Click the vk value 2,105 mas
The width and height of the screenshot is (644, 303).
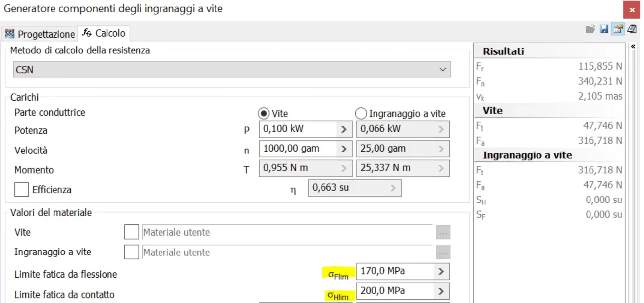(600, 96)
